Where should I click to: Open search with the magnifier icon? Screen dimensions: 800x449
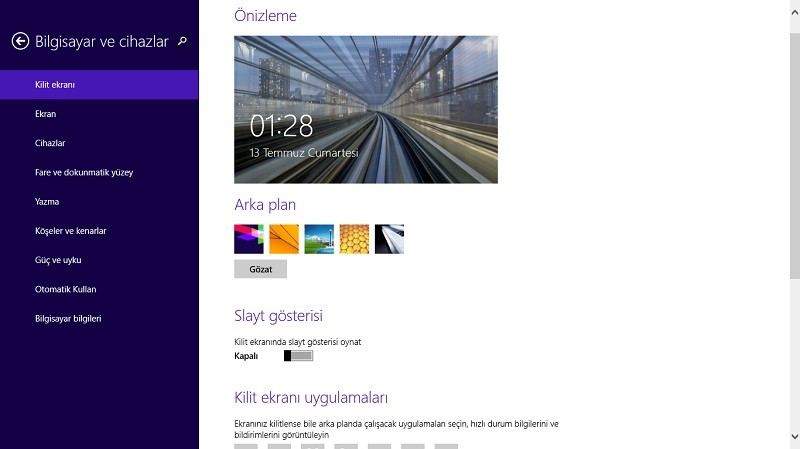pyautogui.click(x=182, y=41)
